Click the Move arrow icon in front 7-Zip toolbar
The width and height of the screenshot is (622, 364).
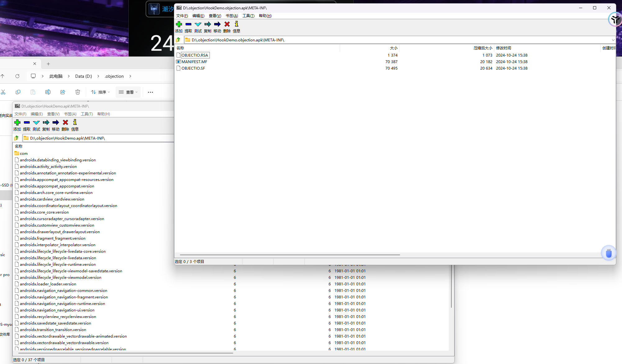click(x=217, y=24)
